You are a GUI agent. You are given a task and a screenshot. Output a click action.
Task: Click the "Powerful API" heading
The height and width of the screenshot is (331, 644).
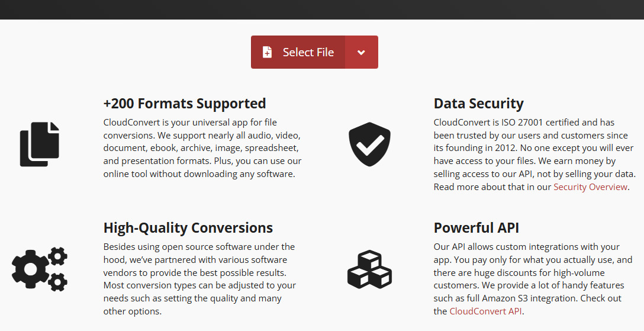click(476, 228)
